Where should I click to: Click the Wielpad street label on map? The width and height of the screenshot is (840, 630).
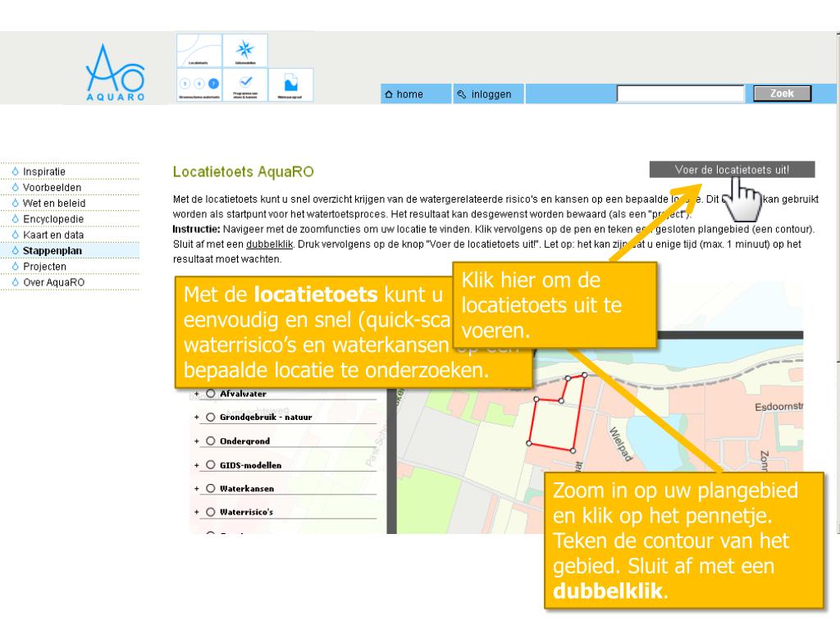(x=622, y=444)
